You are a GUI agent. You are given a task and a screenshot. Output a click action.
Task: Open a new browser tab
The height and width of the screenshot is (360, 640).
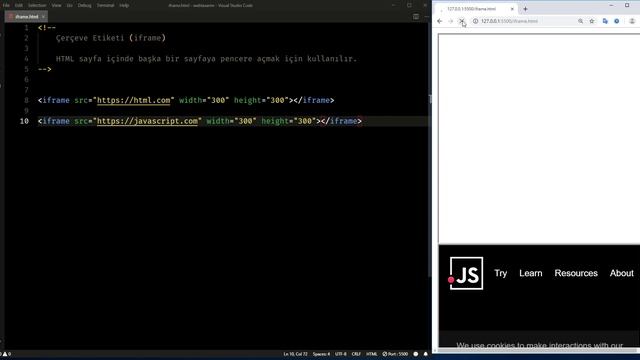pyautogui.click(x=525, y=9)
